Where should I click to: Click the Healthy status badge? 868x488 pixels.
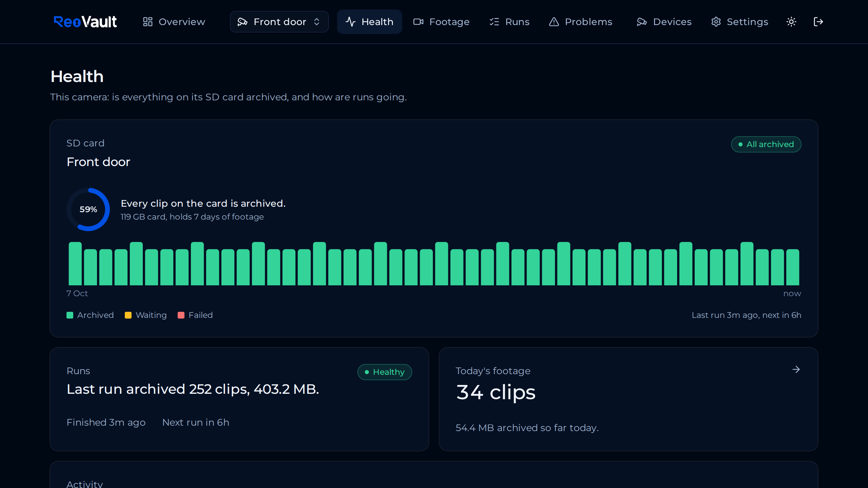tap(385, 372)
